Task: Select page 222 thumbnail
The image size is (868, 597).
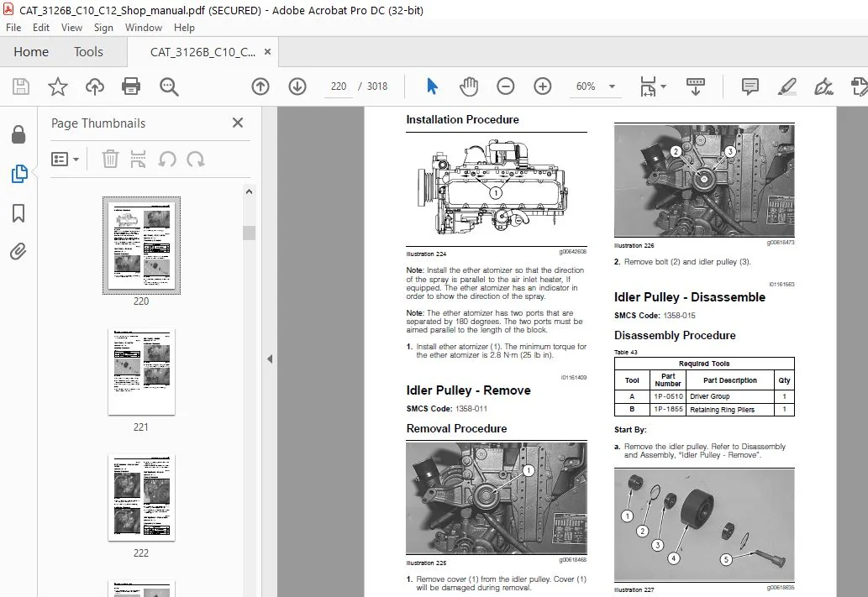Action: pos(141,497)
